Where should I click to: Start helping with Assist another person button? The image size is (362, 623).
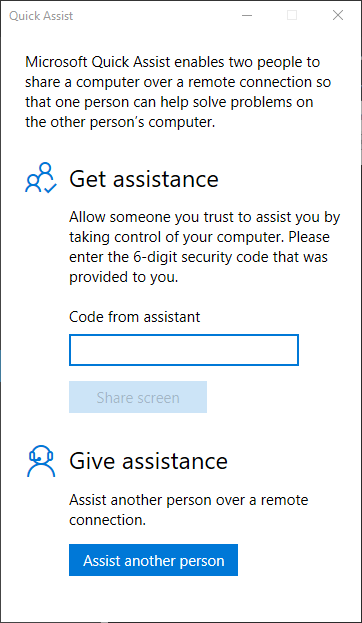point(153,560)
